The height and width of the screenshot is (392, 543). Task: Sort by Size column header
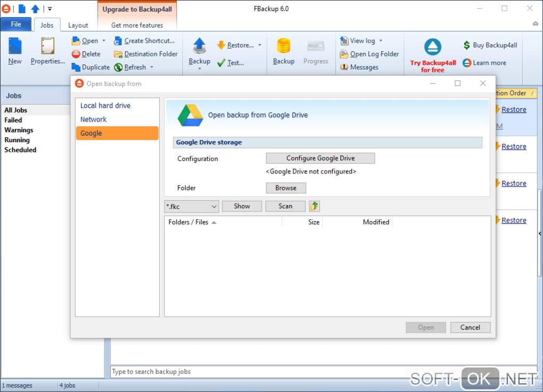302,222
